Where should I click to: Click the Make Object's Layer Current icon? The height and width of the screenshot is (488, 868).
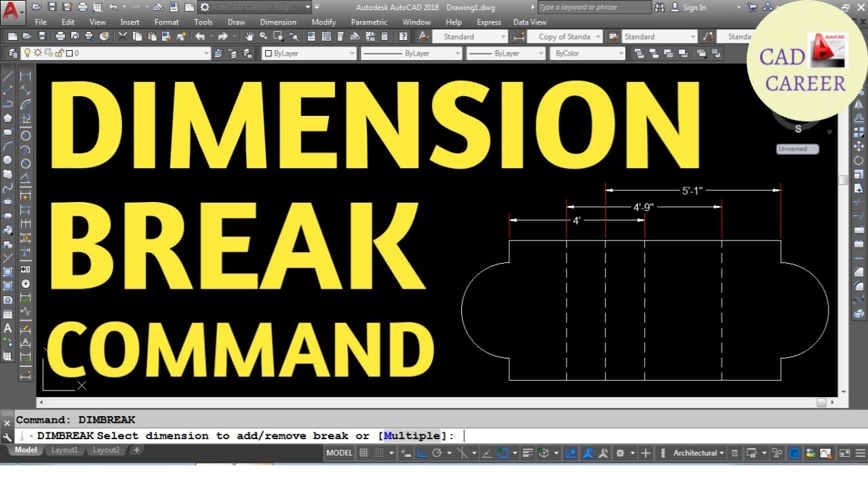point(218,53)
